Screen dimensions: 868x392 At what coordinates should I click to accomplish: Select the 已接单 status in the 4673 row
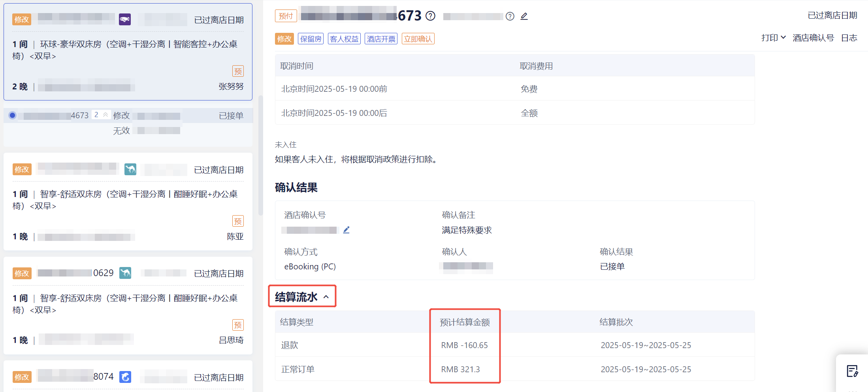(231, 116)
